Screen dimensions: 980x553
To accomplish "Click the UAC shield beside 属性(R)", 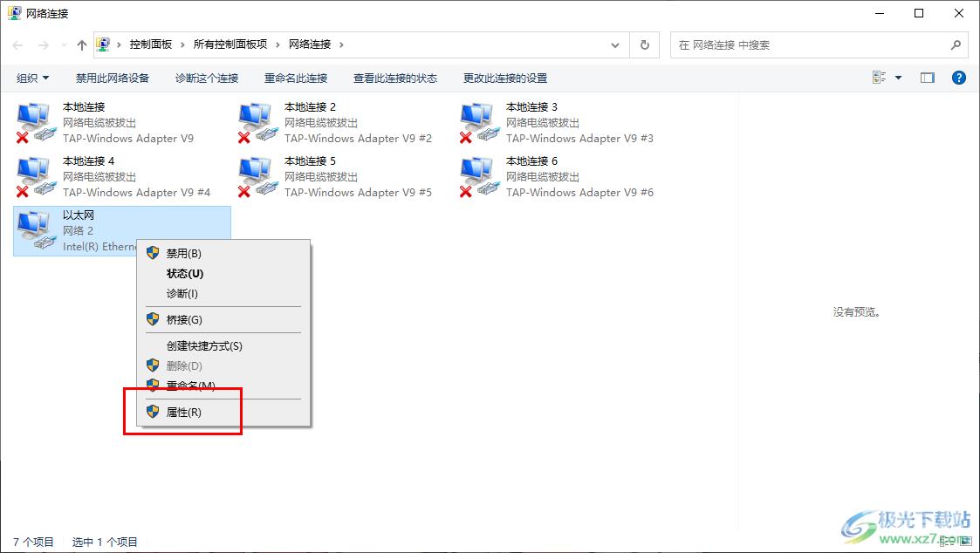I will pos(153,411).
